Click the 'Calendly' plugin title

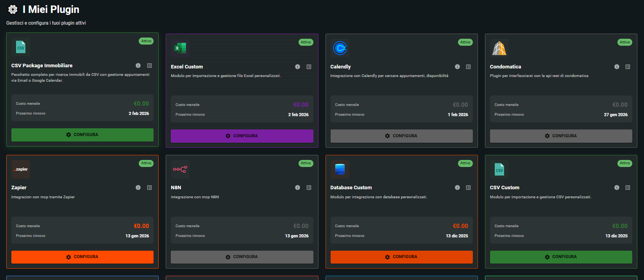340,67
